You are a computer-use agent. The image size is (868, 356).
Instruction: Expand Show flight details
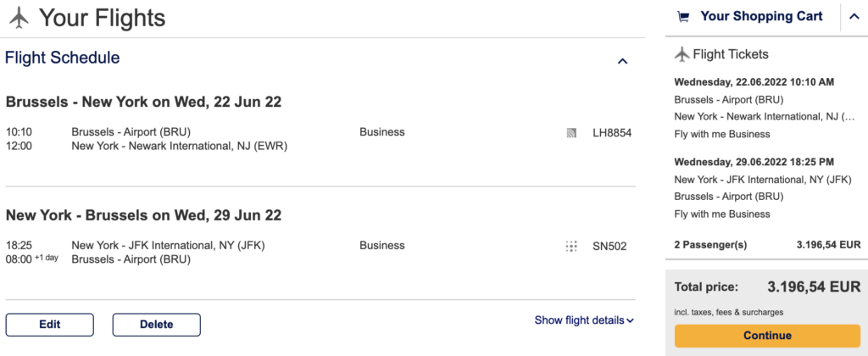tap(584, 320)
